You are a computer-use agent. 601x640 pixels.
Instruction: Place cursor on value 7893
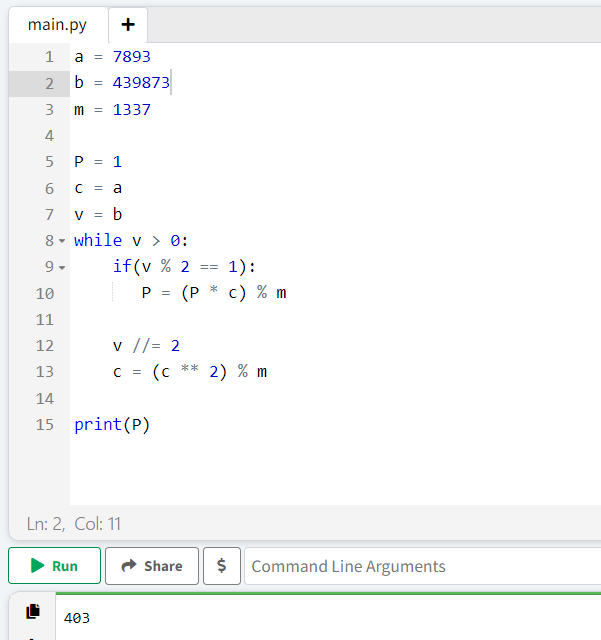[131, 57]
